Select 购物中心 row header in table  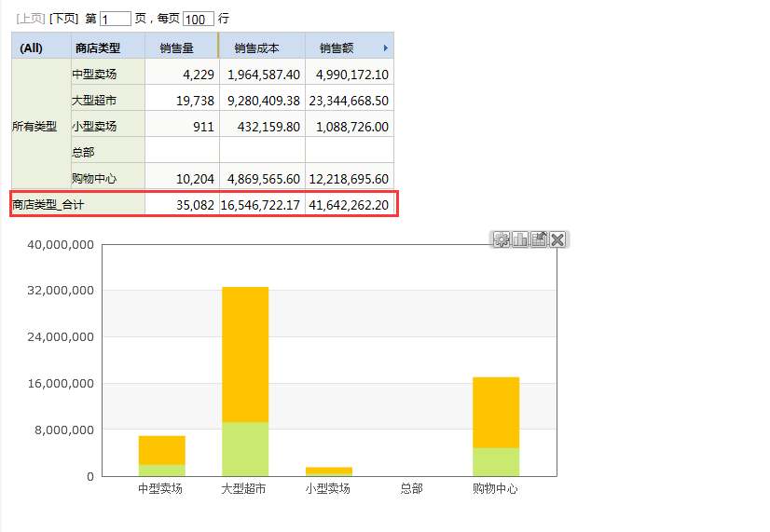[x=108, y=176]
